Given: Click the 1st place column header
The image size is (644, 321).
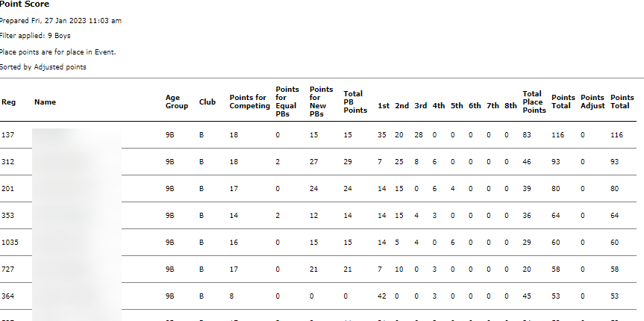Looking at the screenshot, I should point(384,106).
